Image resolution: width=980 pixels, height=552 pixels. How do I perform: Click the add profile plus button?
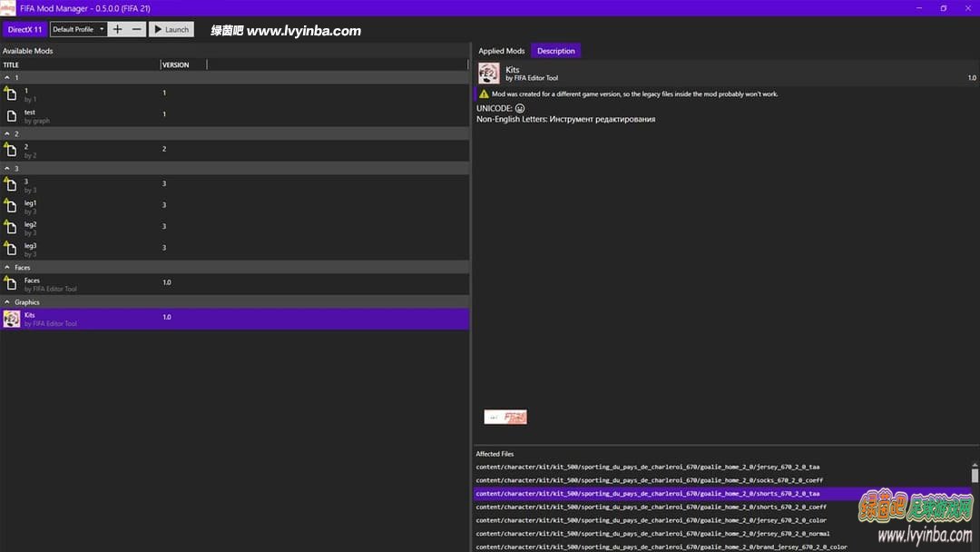pyautogui.click(x=117, y=29)
